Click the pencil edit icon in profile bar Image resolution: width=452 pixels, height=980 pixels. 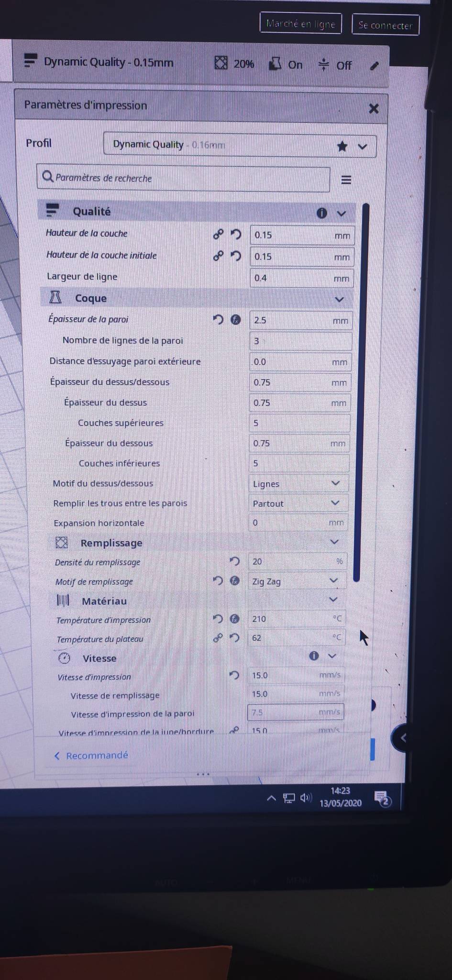pyautogui.click(x=375, y=66)
